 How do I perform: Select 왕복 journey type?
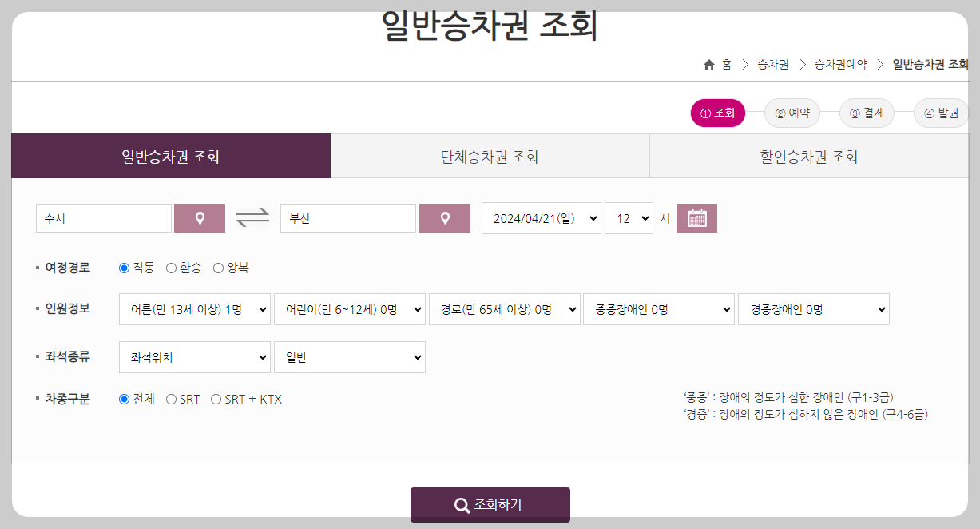click(219, 267)
